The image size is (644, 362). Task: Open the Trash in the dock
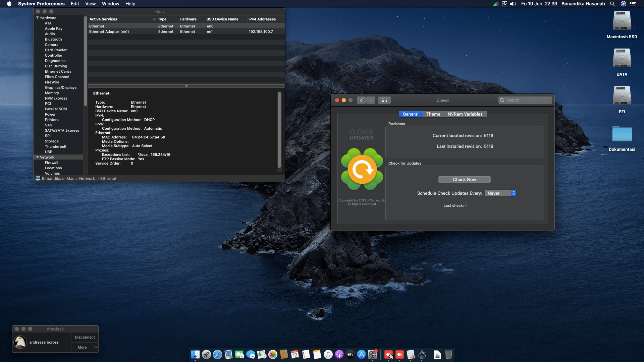448,354
